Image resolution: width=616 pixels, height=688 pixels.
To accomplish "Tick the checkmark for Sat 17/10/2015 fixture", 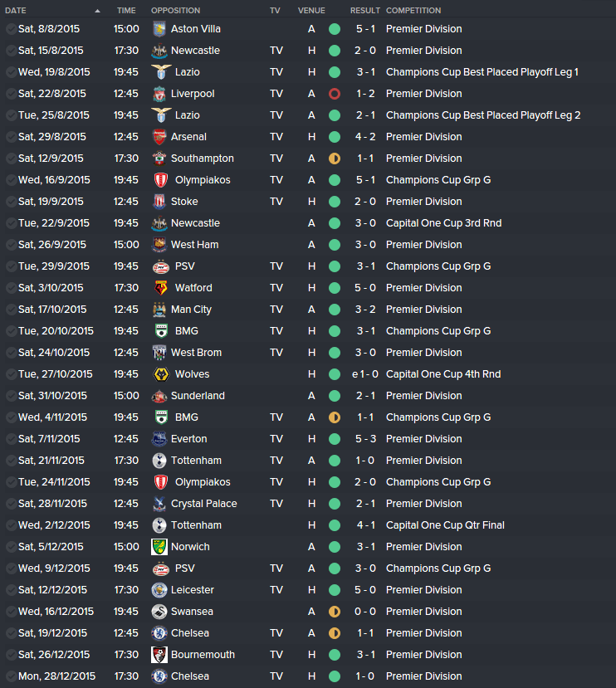I will 11,310.
